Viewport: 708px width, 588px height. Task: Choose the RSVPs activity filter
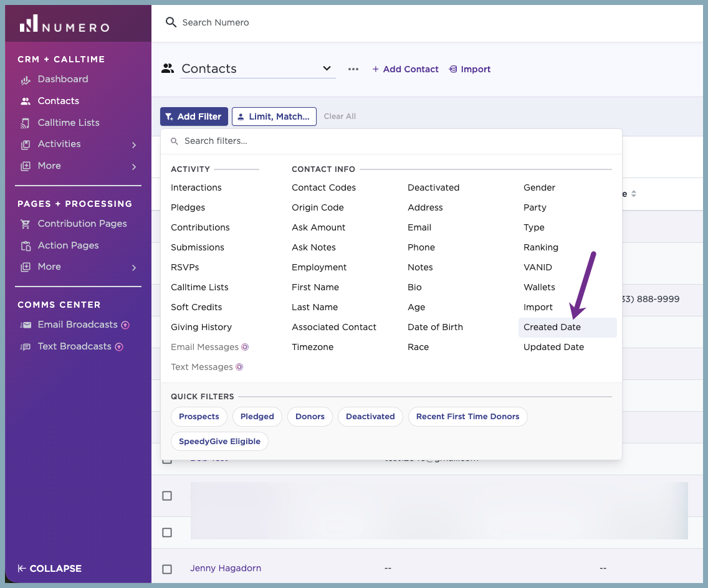click(184, 267)
